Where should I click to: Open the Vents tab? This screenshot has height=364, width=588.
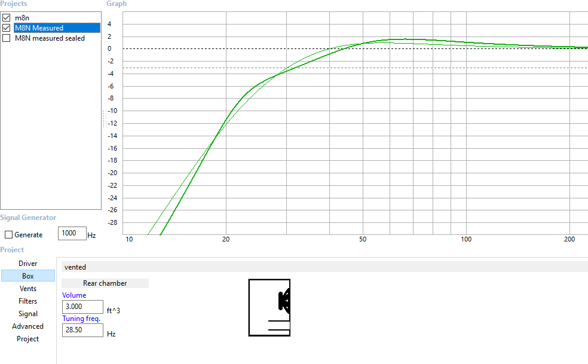[27, 289]
